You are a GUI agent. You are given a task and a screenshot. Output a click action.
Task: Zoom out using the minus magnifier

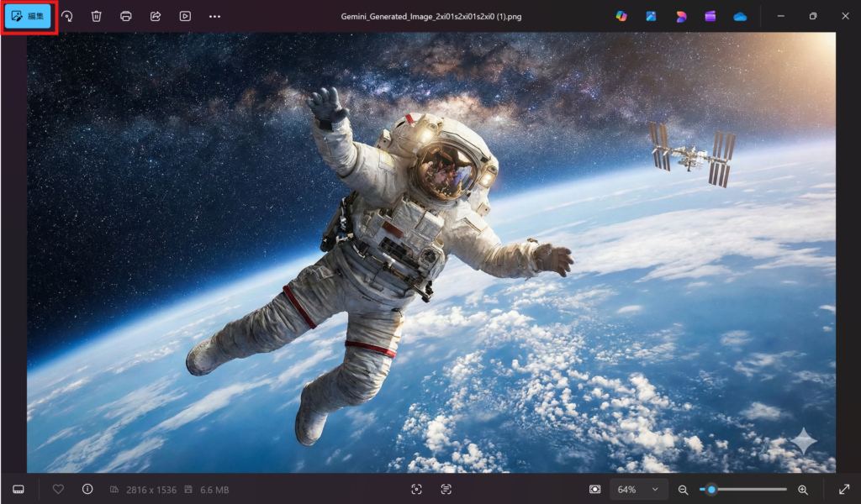tap(683, 489)
